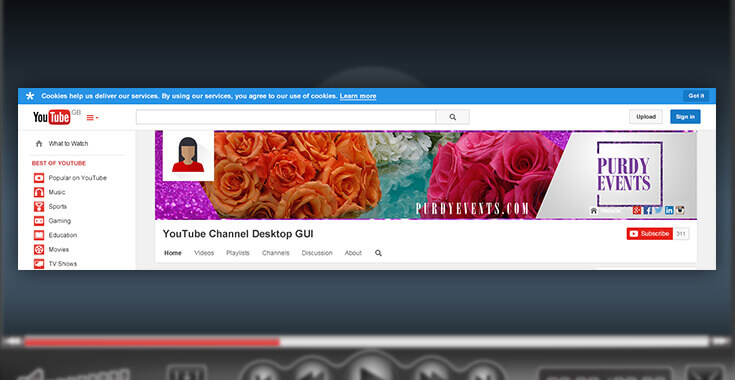This screenshot has height=380, width=735.
Task: Click the Purdy Events logo on banner
Action: 629,174
